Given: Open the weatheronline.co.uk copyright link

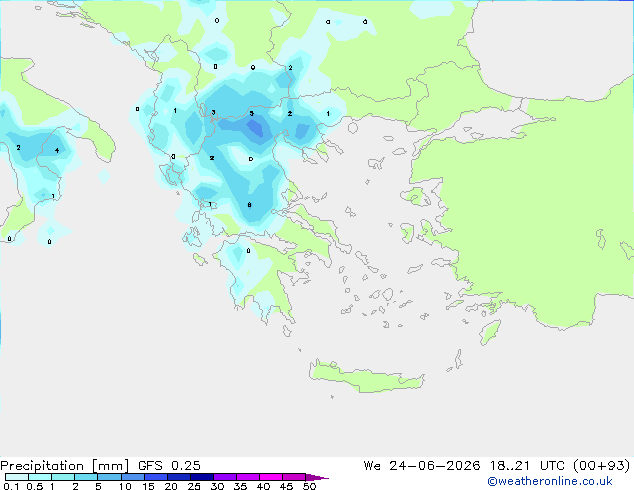Looking at the screenshot, I should click(550, 481).
